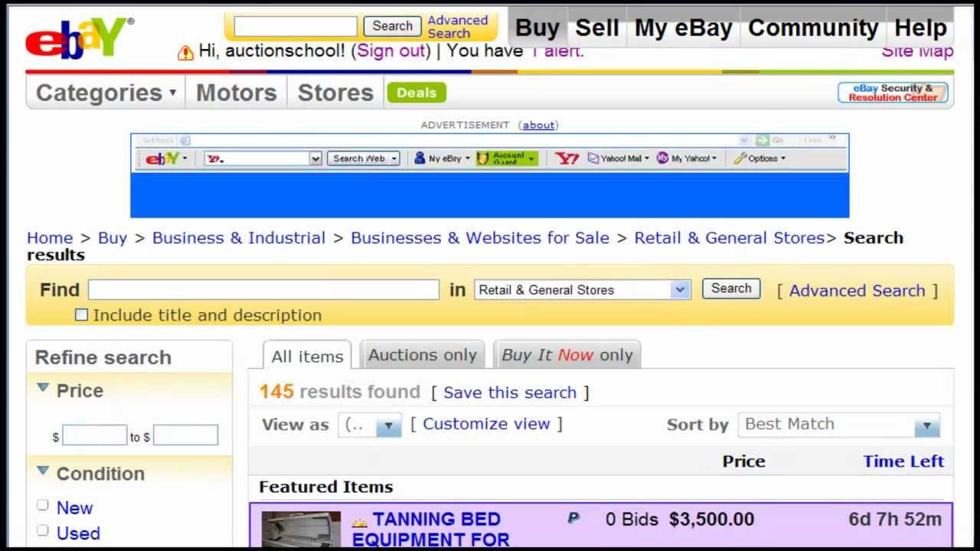Click the Businesses & Websites for Sale breadcrumb

[480, 238]
